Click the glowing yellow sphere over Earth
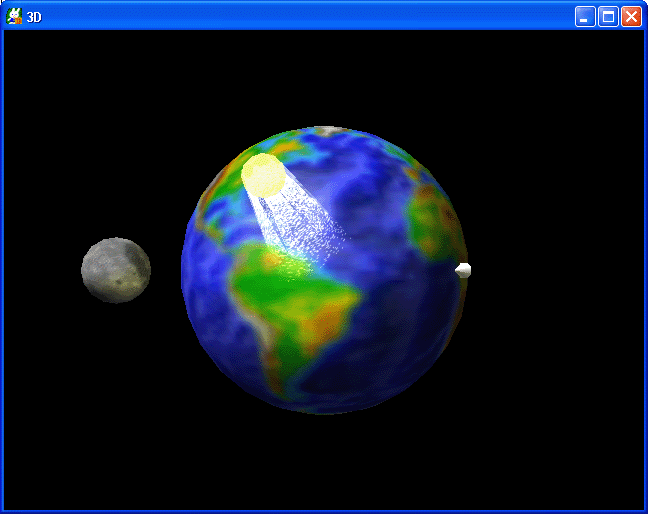The height and width of the screenshot is (514, 648). click(x=264, y=175)
